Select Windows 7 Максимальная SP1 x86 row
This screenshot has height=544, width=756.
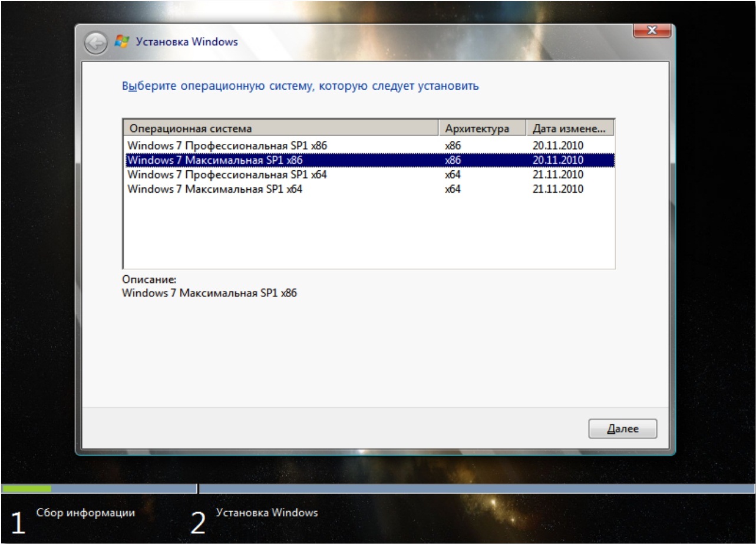point(369,160)
